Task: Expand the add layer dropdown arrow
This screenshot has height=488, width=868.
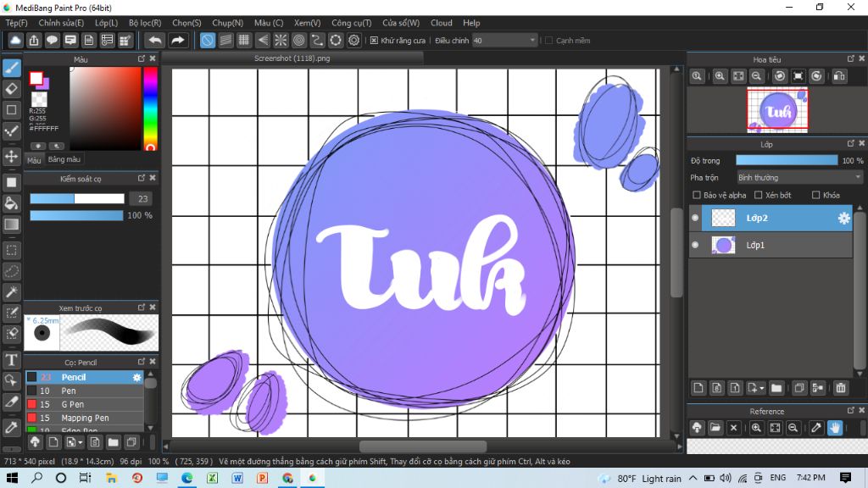Action: pos(762,388)
